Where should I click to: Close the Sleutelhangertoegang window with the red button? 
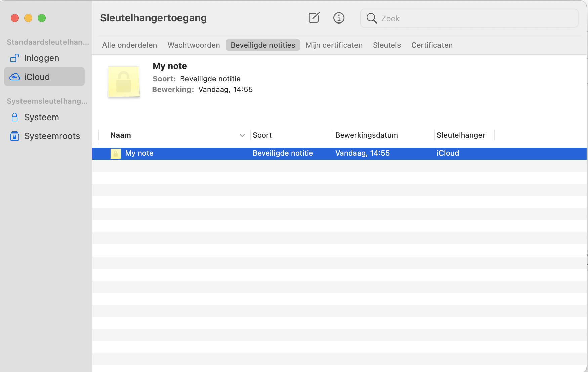click(x=15, y=18)
